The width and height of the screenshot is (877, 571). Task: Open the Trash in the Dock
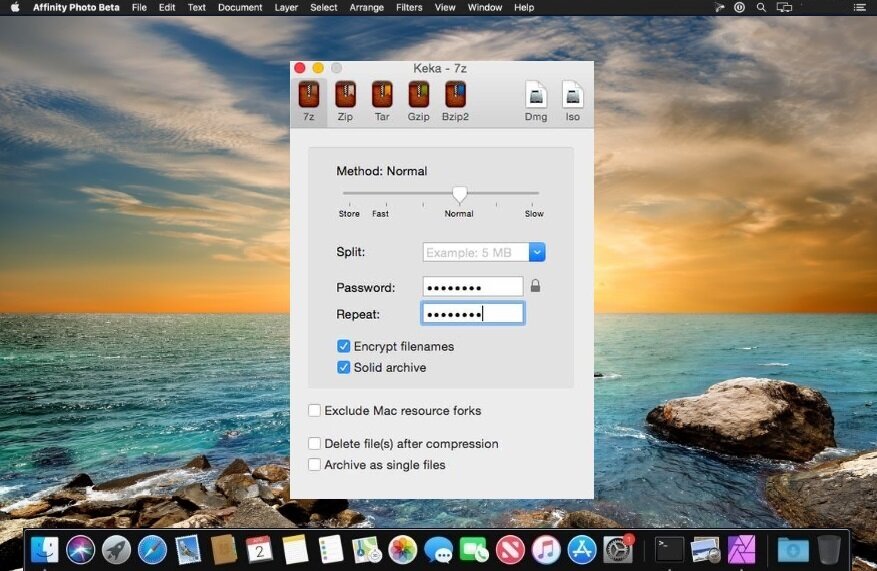tap(829, 549)
